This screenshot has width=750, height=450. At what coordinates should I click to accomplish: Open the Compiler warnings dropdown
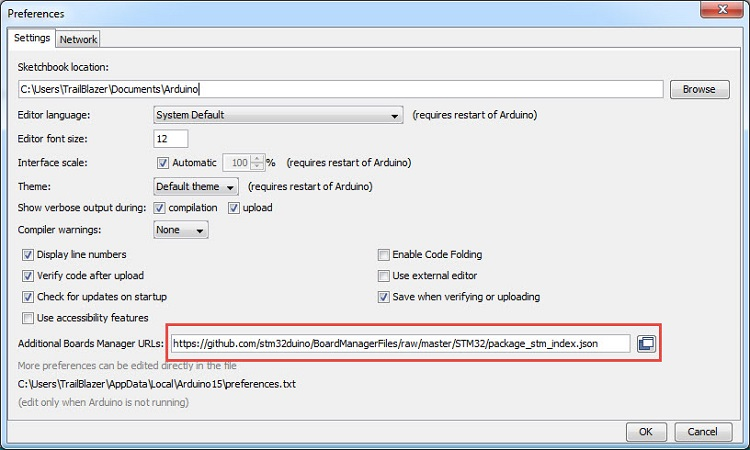[181, 230]
